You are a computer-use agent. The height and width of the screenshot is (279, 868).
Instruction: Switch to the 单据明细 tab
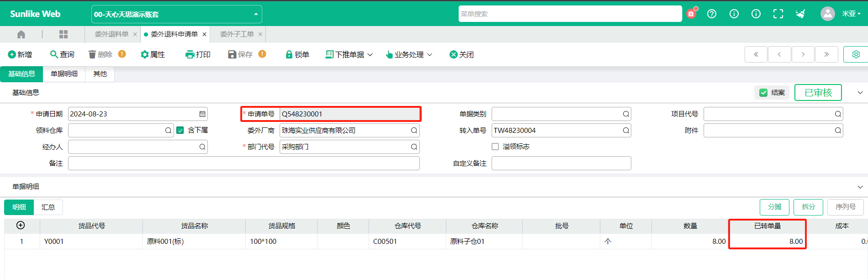click(64, 74)
